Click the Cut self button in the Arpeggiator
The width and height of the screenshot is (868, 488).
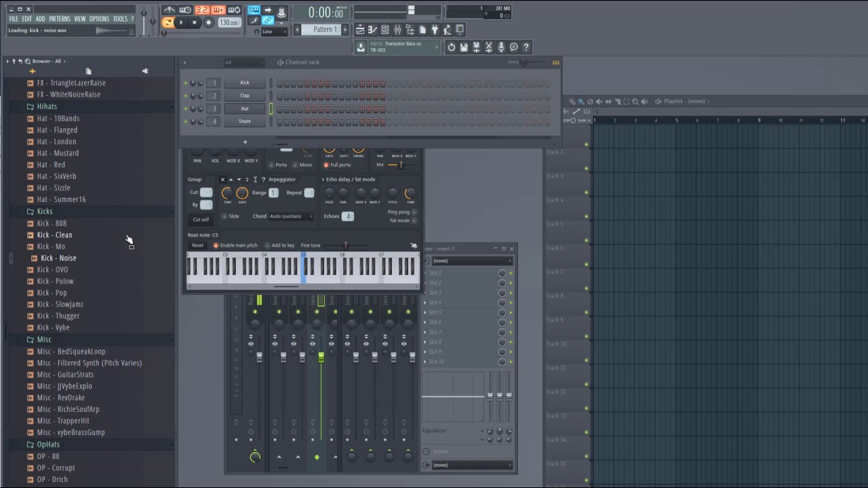tap(201, 220)
